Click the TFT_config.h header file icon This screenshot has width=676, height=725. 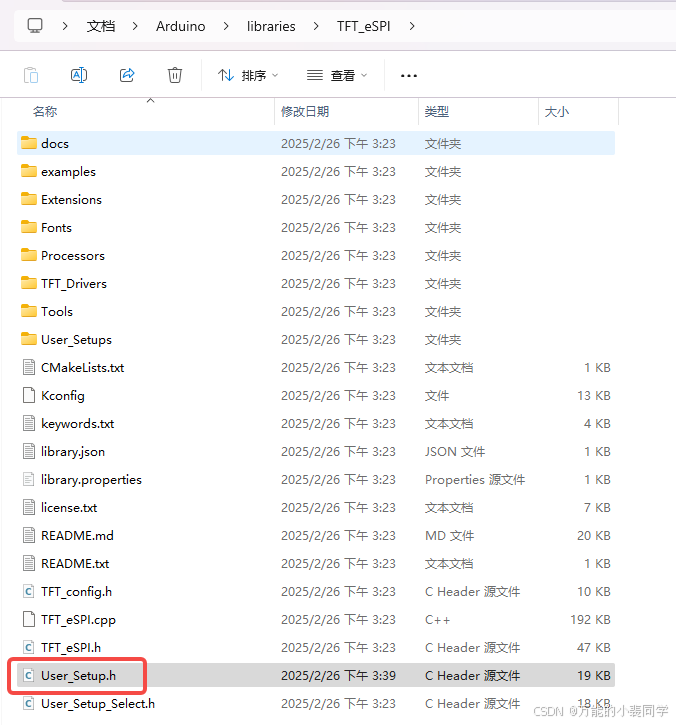tap(29, 591)
